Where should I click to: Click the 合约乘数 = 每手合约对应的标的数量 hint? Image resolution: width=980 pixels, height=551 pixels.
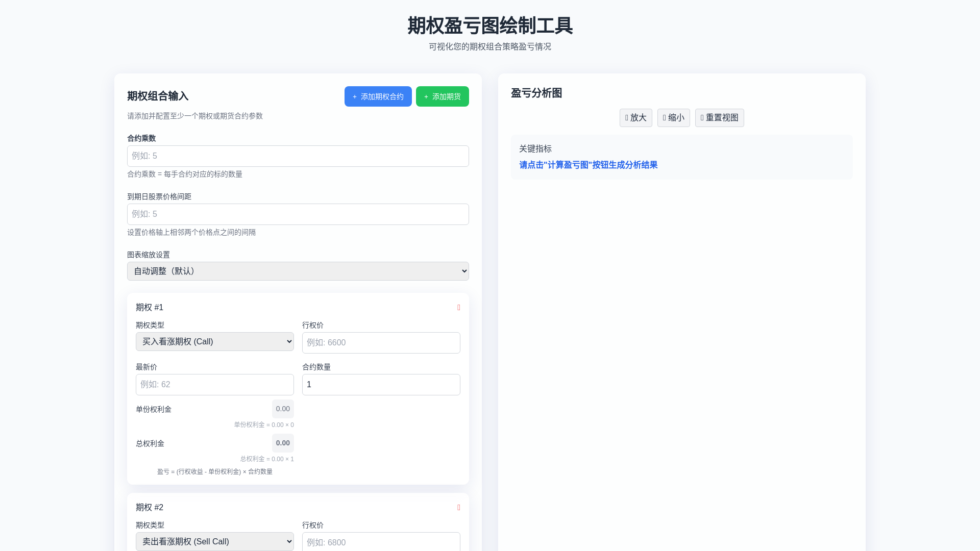[185, 174]
